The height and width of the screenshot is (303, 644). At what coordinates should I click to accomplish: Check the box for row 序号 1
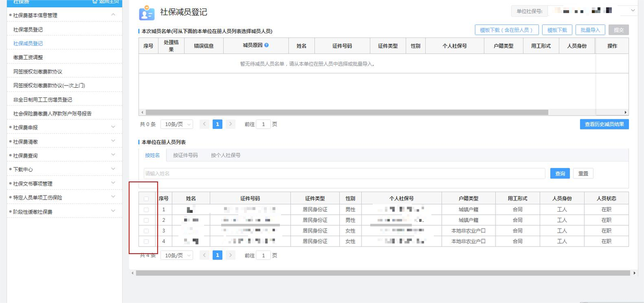tap(146, 210)
